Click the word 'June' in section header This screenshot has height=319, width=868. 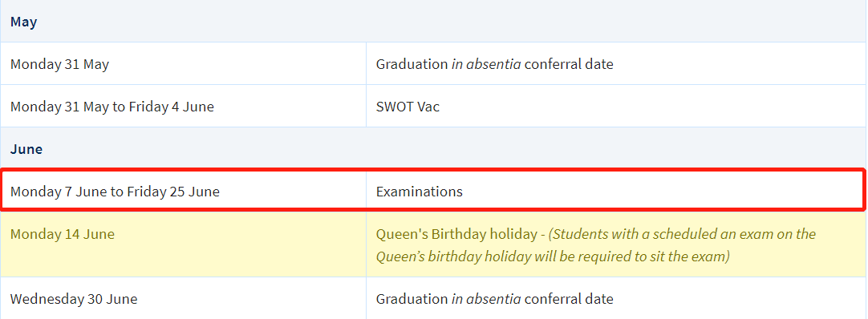click(x=26, y=149)
